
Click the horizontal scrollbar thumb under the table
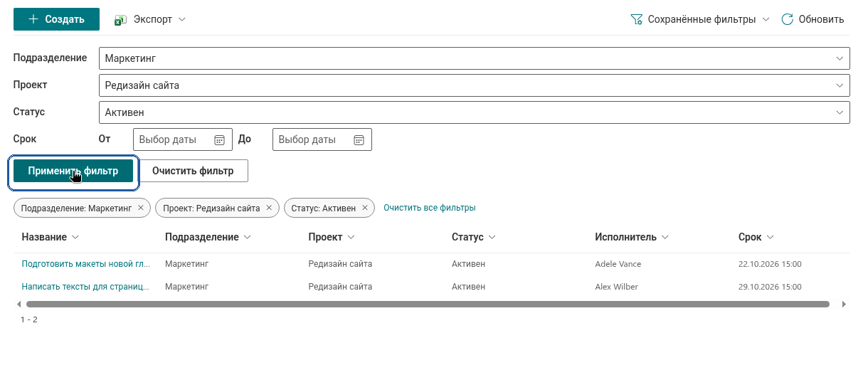coord(427,304)
